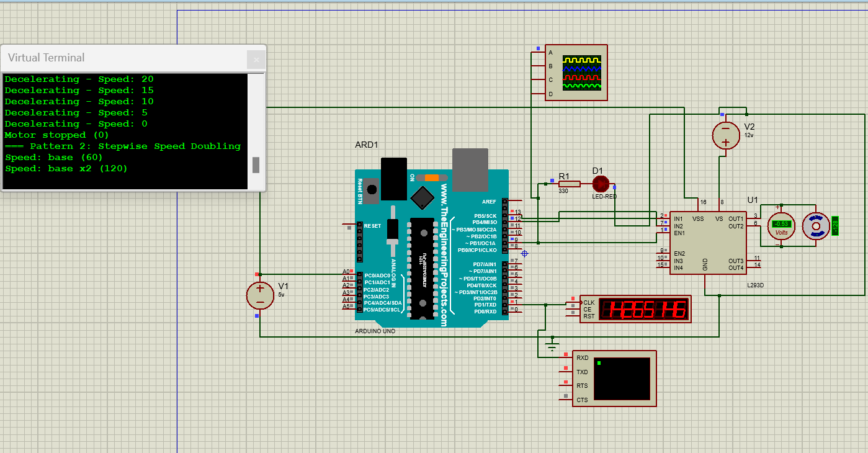868x453 pixels.
Task: Click the Virtual Terminal title bar
Action: [x=124, y=58]
